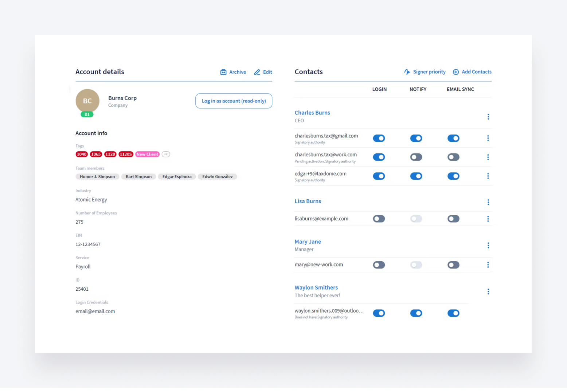567x392 pixels.
Task: Open options menu beside mary@new-work.com
Action: click(488, 265)
